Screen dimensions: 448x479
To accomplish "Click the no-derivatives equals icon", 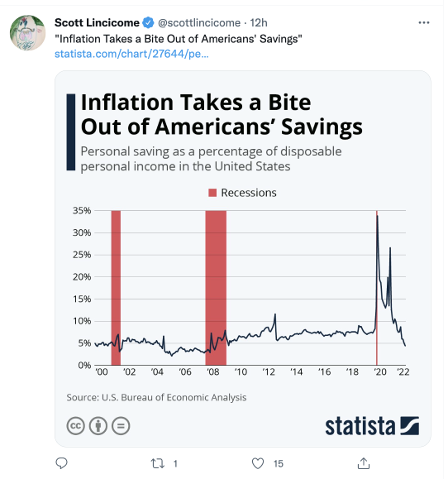I will tap(121, 425).
